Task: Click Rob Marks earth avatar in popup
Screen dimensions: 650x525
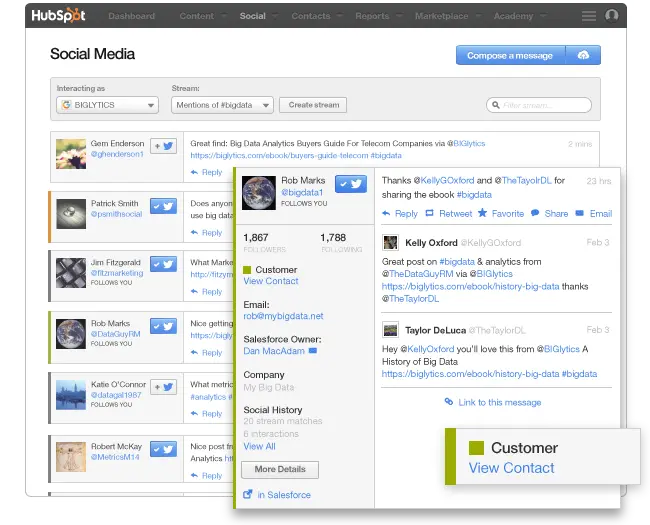Action: pyautogui.click(x=259, y=193)
